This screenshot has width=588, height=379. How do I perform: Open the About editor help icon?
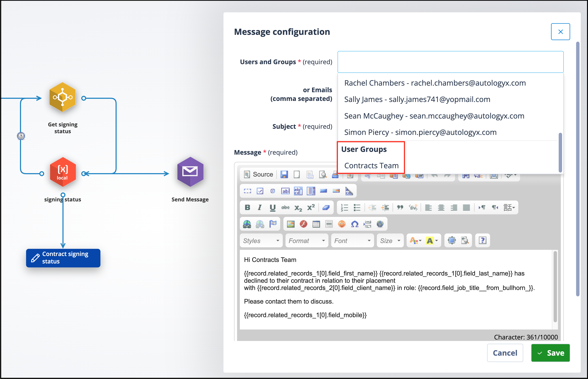point(482,240)
